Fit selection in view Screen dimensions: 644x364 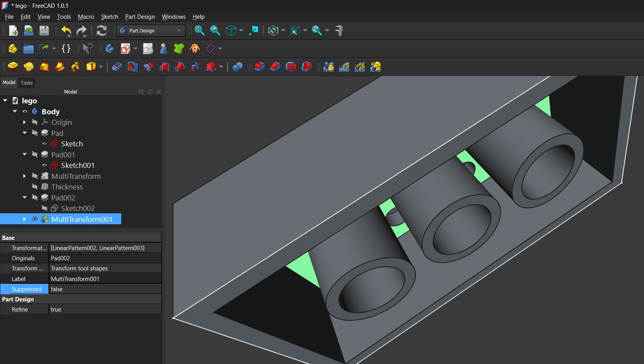point(215,31)
